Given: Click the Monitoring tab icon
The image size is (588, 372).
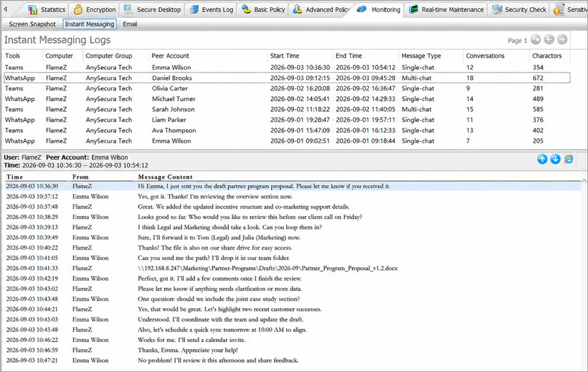Looking at the screenshot, I should [x=362, y=9].
